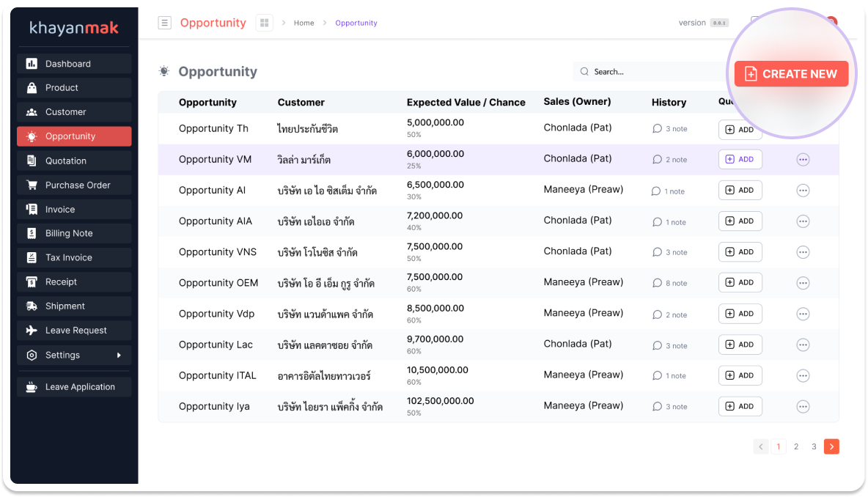868x497 pixels.
Task: Open three-dot menu for Opportunity Iya row
Action: click(803, 407)
